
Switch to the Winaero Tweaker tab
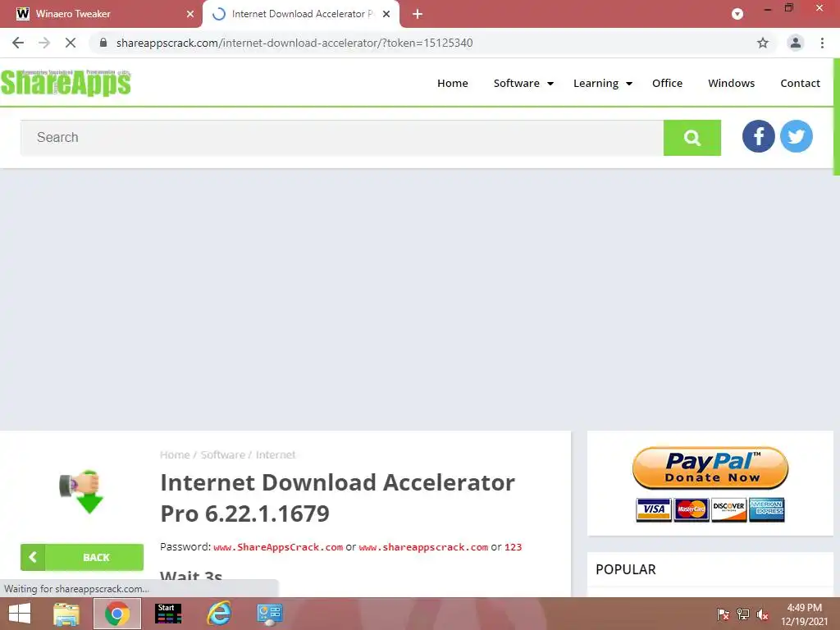102,14
